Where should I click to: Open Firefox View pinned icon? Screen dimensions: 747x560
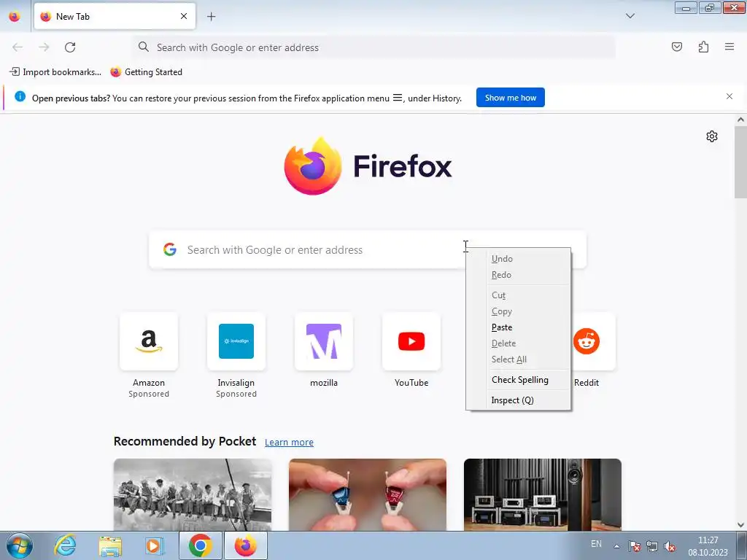(15, 17)
